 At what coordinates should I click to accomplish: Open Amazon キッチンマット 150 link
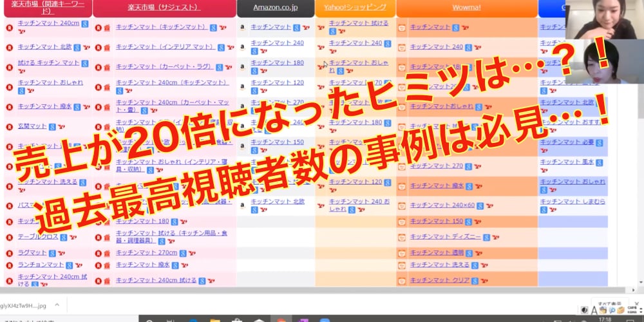277,142
